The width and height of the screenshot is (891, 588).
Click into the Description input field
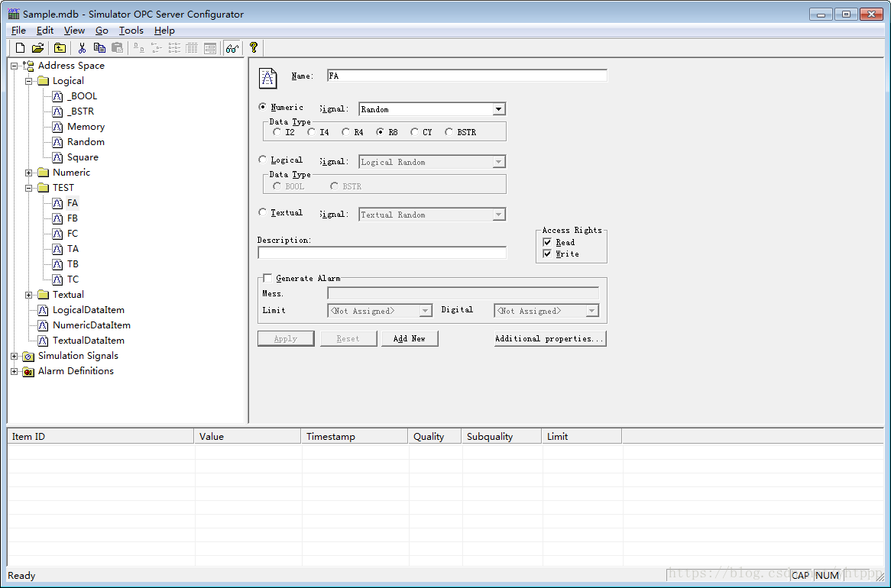click(x=382, y=253)
